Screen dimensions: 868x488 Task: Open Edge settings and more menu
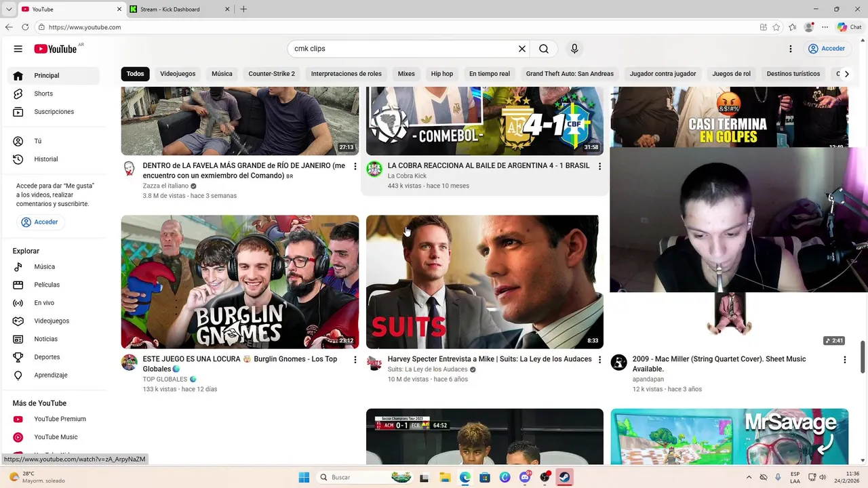pyautogui.click(x=825, y=27)
